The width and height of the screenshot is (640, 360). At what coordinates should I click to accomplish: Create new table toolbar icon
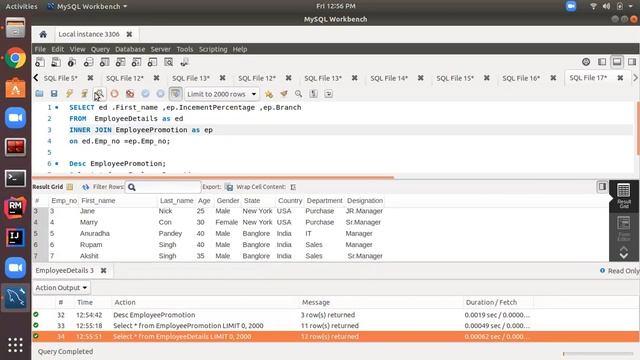tap(104, 62)
